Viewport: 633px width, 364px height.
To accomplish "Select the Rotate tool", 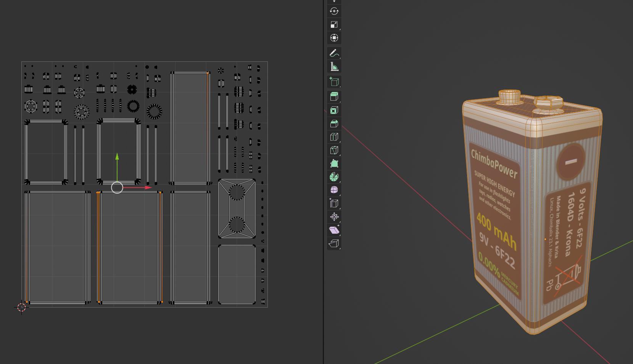I will [334, 11].
